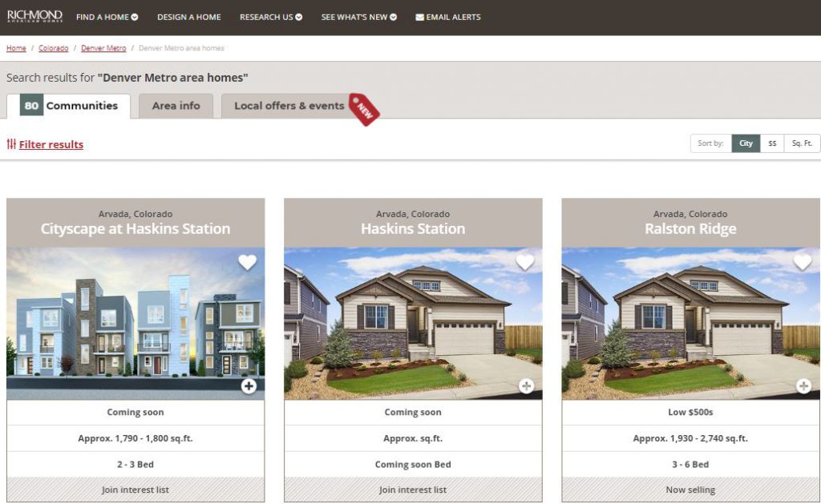
Task: View the Haskins Station house image
Action: point(413,324)
